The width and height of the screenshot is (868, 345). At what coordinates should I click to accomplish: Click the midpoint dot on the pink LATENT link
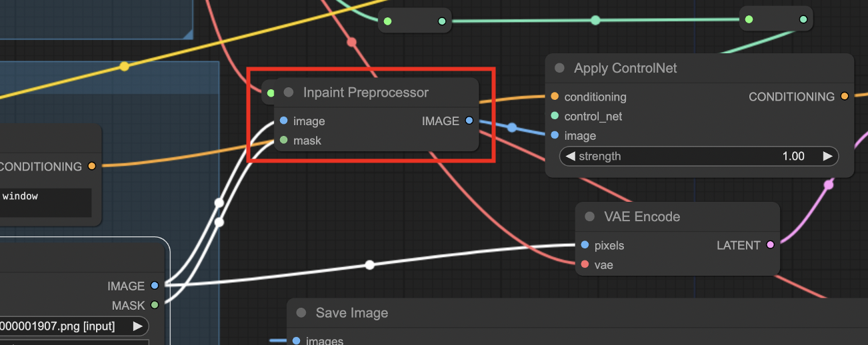click(x=829, y=184)
